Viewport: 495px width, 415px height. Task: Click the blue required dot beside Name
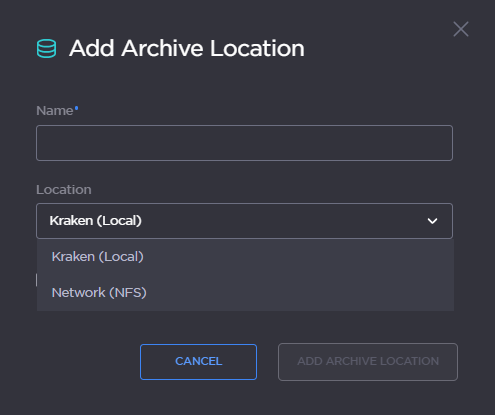[x=76, y=108]
